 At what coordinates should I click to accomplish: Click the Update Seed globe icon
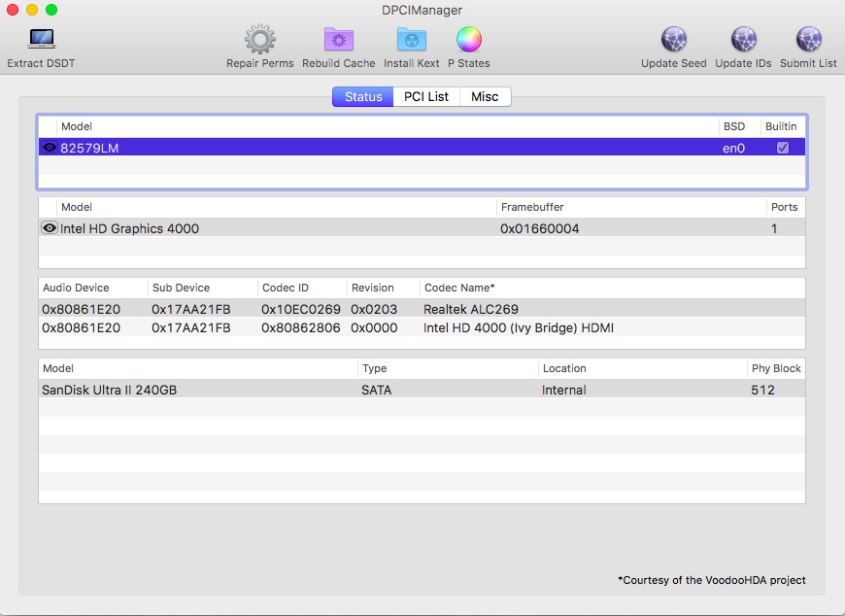(673, 40)
